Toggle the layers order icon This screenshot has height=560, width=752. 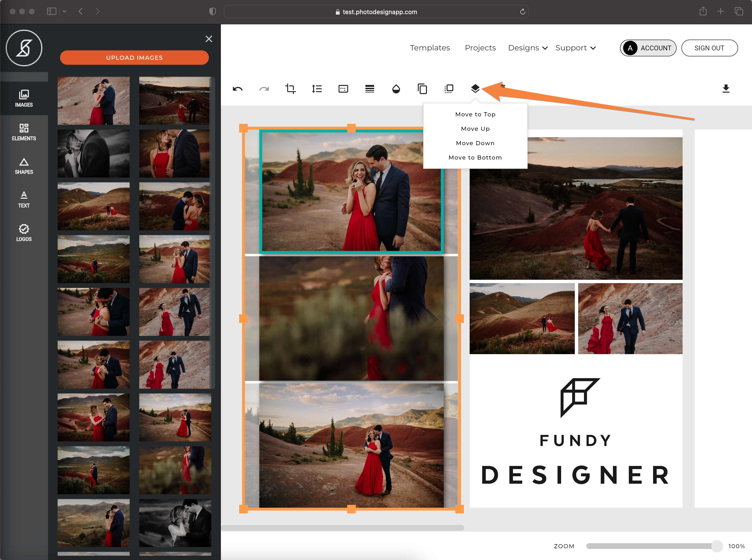(x=475, y=89)
